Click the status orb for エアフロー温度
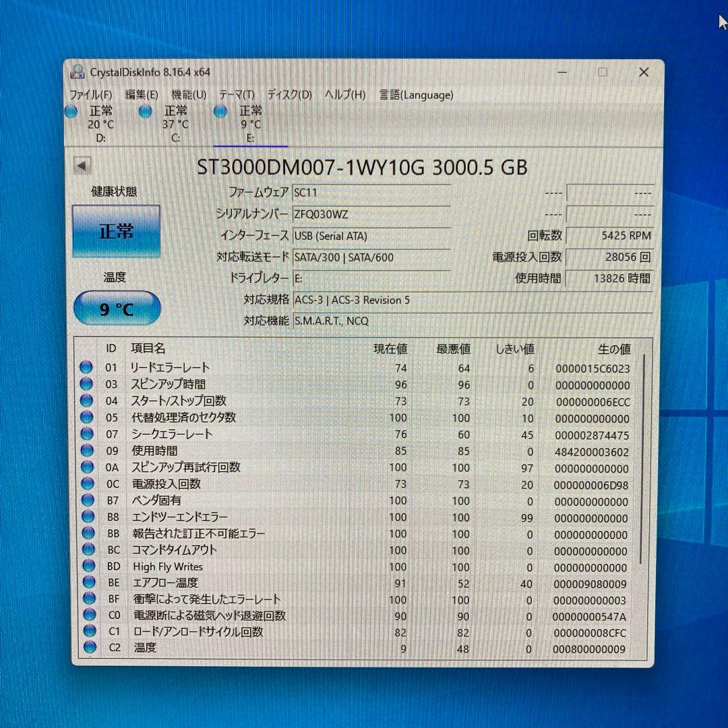The height and width of the screenshot is (728, 728). click(89, 582)
